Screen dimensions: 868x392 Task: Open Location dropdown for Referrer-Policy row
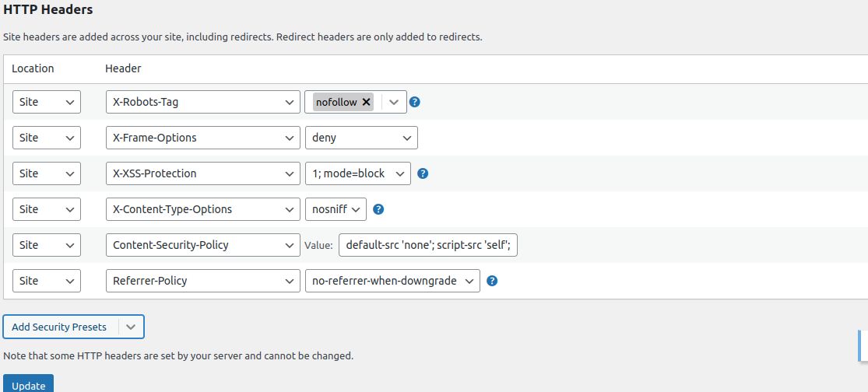pyautogui.click(x=47, y=281)
